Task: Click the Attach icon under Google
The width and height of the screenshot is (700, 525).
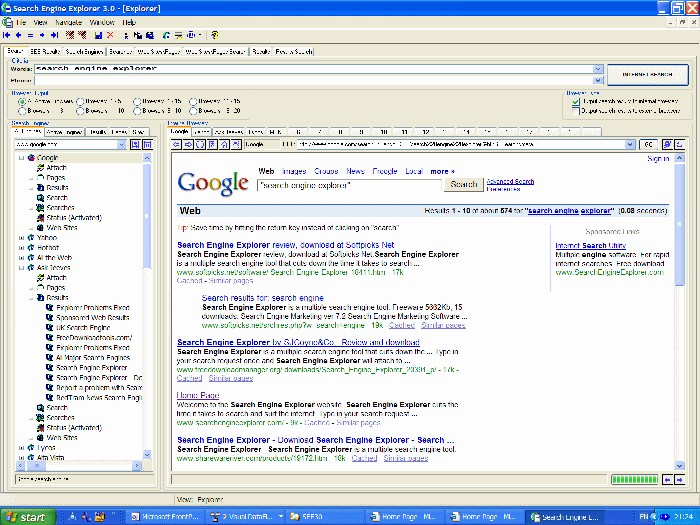Action: point(40,168)
